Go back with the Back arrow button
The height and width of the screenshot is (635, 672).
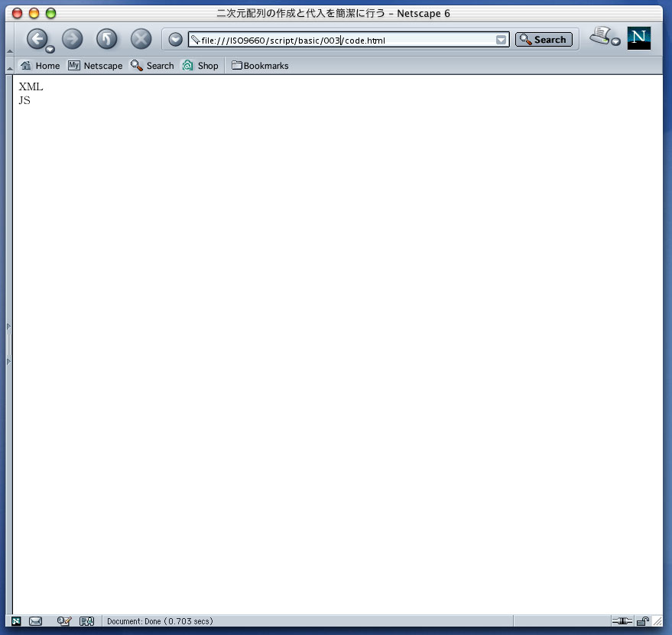point(37,38)
